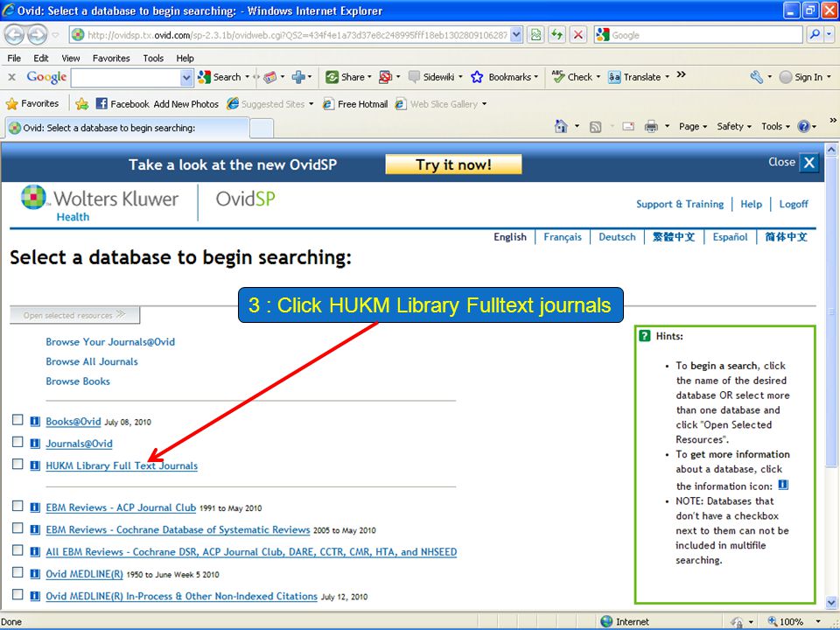Image resolution: width=840 pixels, height=630 pixels.
Task: Expand the Page menu dropdown
Action: (693, 126)
